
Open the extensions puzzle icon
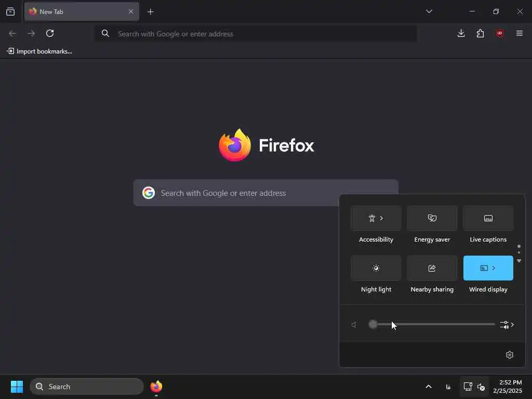(480, 33)
